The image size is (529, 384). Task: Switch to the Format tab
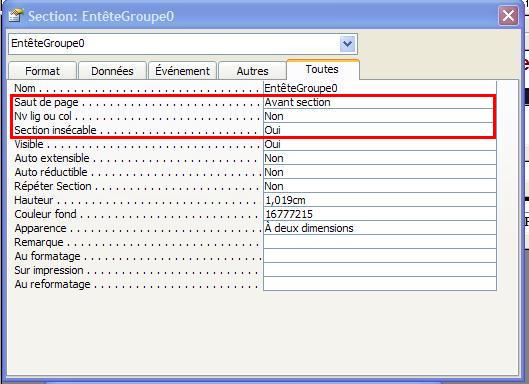click(43, 71)
